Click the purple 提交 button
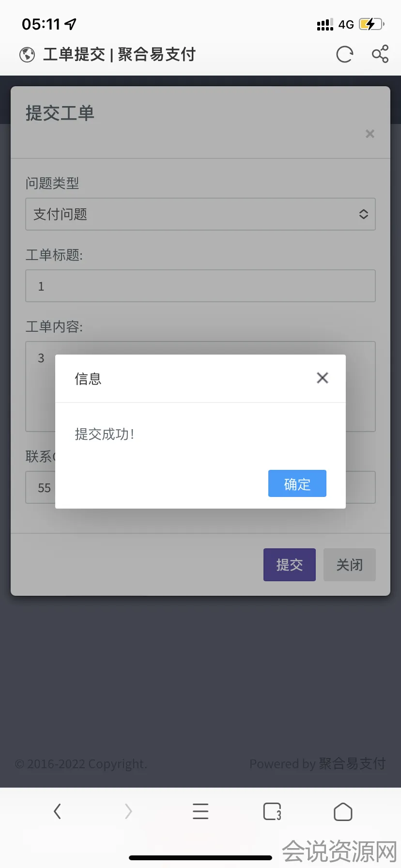 tap(290, 565)
